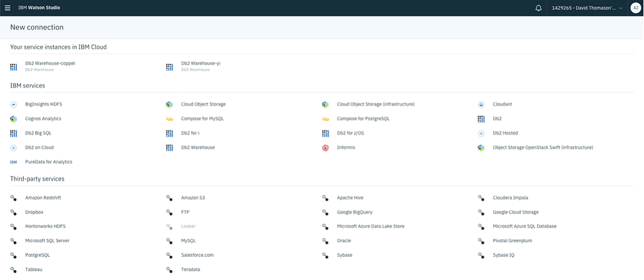The width and height of the screenshot is (644, 280).
Task: Pick Cloud Object Storage (infrastructure)
Action: (376, 104)
